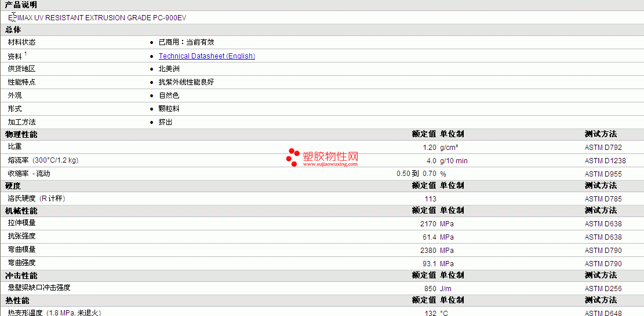This screenshot has height=316, width=644.
Task: Click ASTM D790 in the 弯曲模量 row
Action: [x=603, y=251]
